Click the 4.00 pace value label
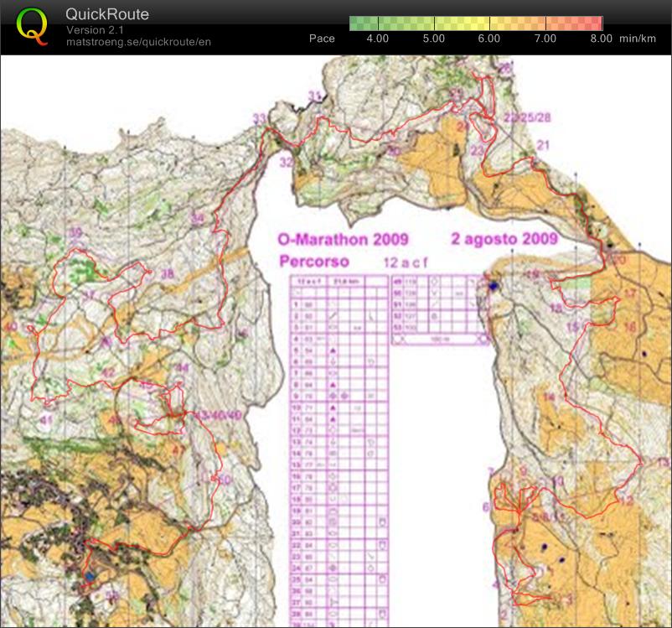Image resolution: width=672 pixels, height=628 pixels. coord(378,39)
